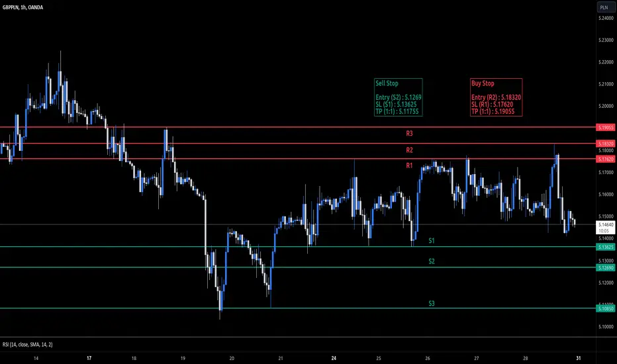Image resolution: width=617 pixels, height=364 pixels.
Task: Click the TP (1:1) : 5.11755 line
Action: (397, 111)
